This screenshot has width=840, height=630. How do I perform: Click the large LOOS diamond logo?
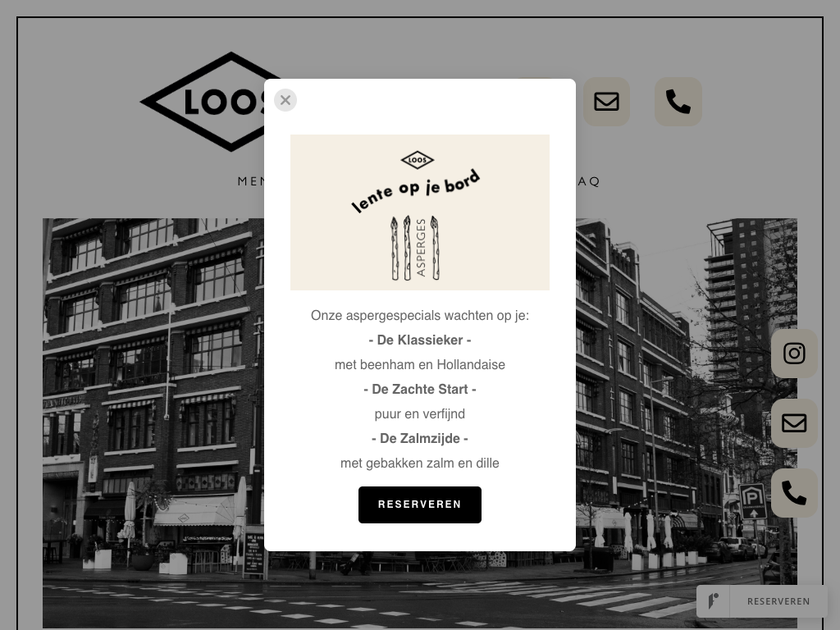(209, 102)
